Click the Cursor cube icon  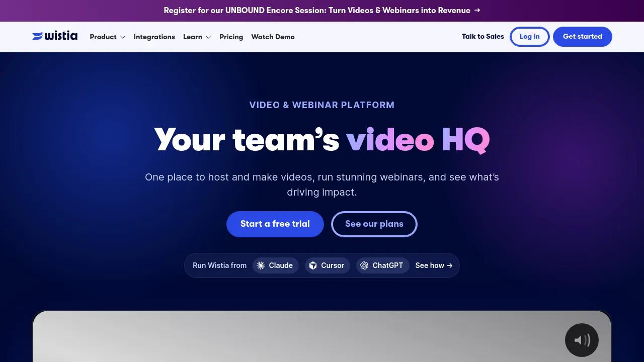[x=313, y=265]
